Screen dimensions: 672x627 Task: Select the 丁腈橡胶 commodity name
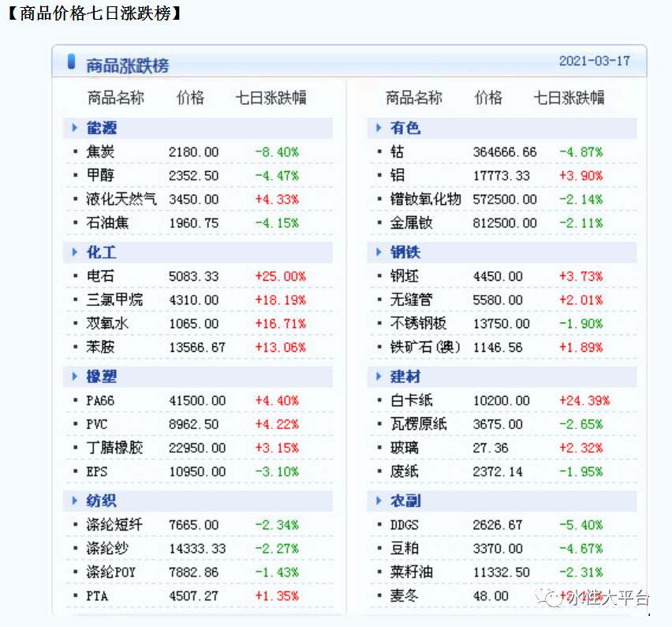(x=114, y=447)
